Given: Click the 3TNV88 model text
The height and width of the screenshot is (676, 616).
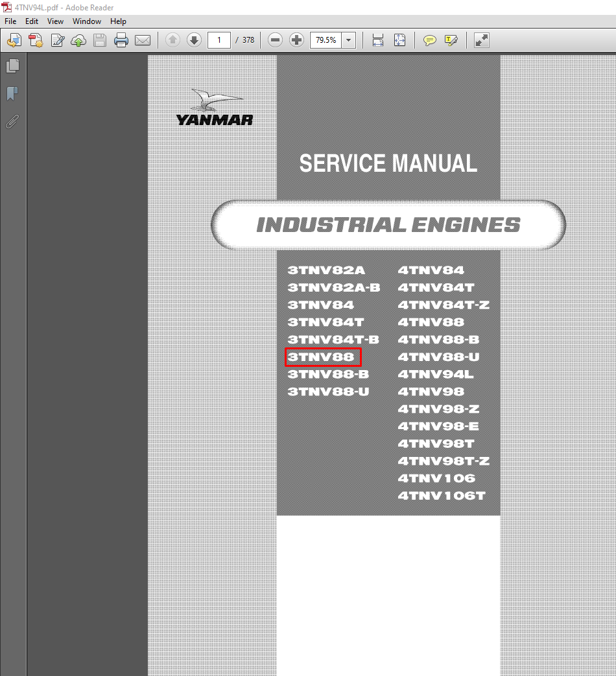Looking at the screenshot, I should coord(320,357).
